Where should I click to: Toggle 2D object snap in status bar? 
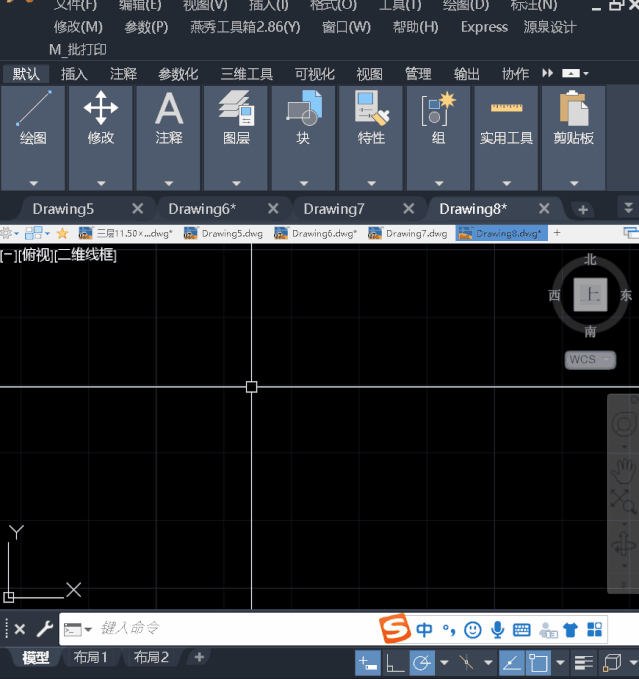pos(538,663)
